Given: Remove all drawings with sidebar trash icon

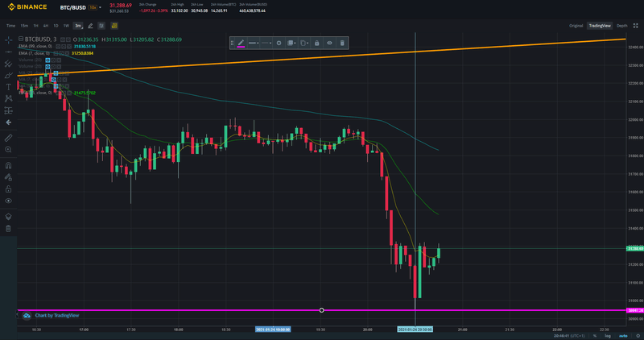Looking at the screenshot, I should (x=8, y=229).
